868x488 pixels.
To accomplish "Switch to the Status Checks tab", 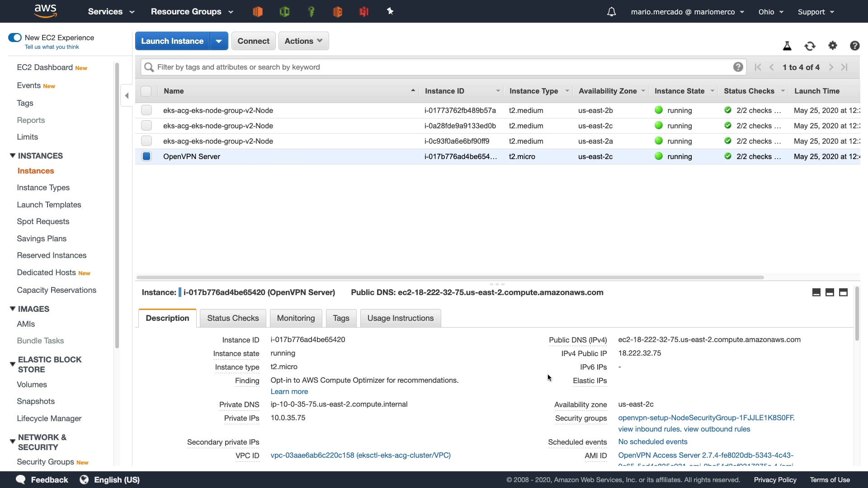I will 233,318.
